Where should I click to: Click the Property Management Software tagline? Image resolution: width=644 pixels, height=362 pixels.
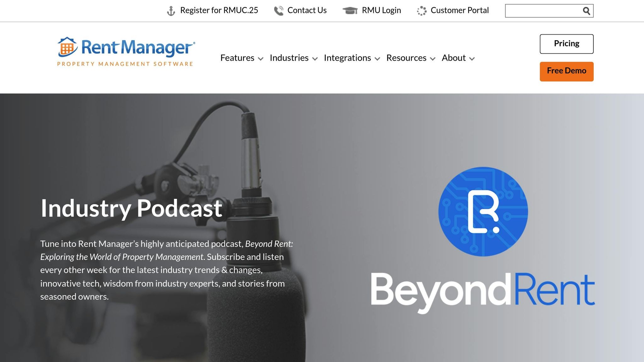125,64
